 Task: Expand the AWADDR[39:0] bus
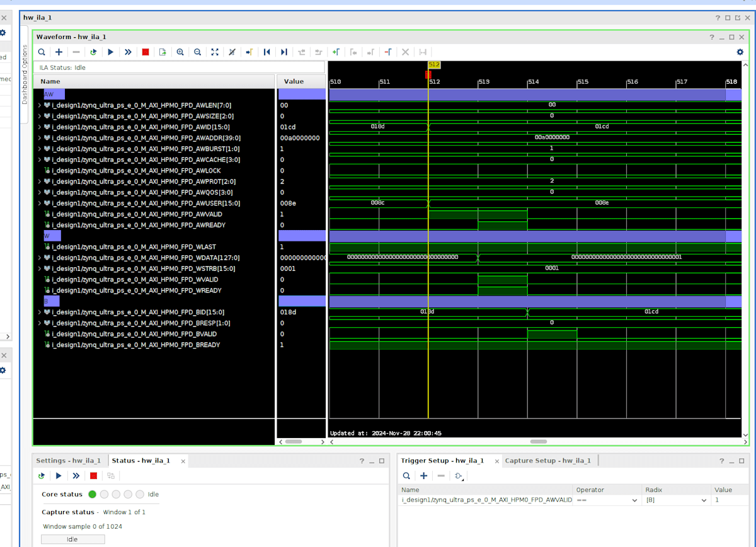coord(39,138)
